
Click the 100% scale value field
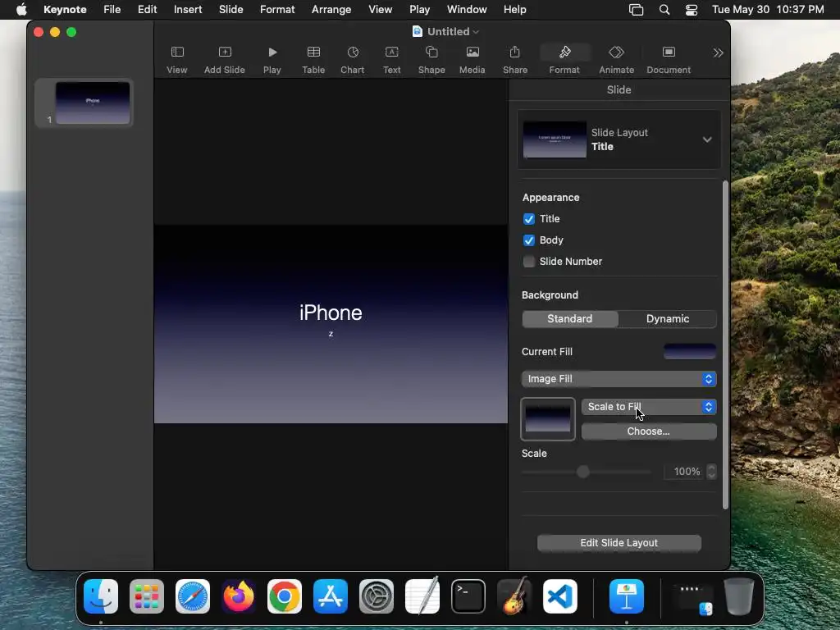tap(685, 472)
